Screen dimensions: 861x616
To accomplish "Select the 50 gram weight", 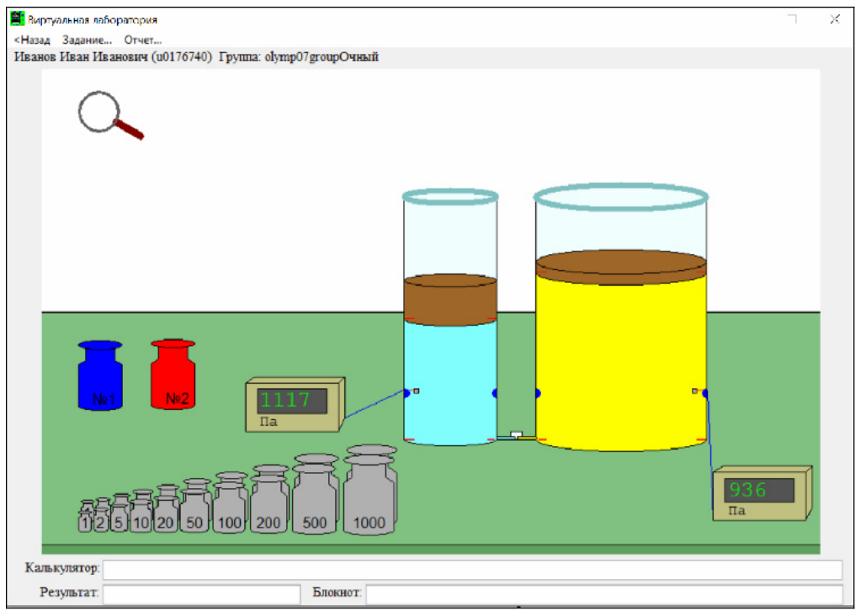I will pyautogui.click(x=195, y=505).
